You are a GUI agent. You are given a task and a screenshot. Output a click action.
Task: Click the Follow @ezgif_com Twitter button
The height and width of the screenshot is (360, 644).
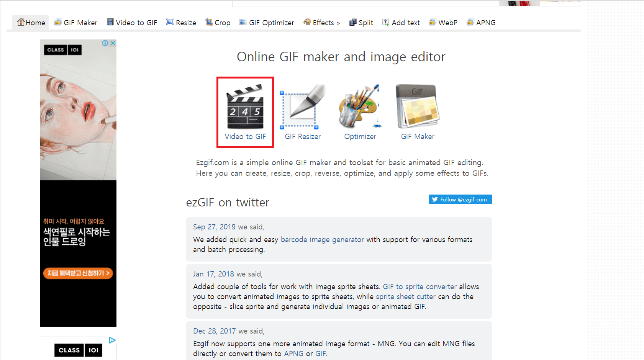click(460, 200)
